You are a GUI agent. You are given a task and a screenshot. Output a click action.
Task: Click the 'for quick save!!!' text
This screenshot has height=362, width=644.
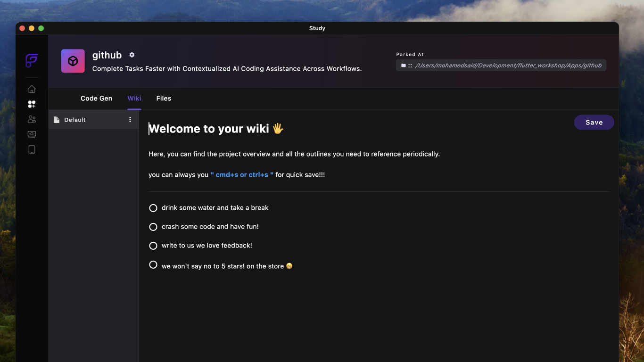pos(300,175)
